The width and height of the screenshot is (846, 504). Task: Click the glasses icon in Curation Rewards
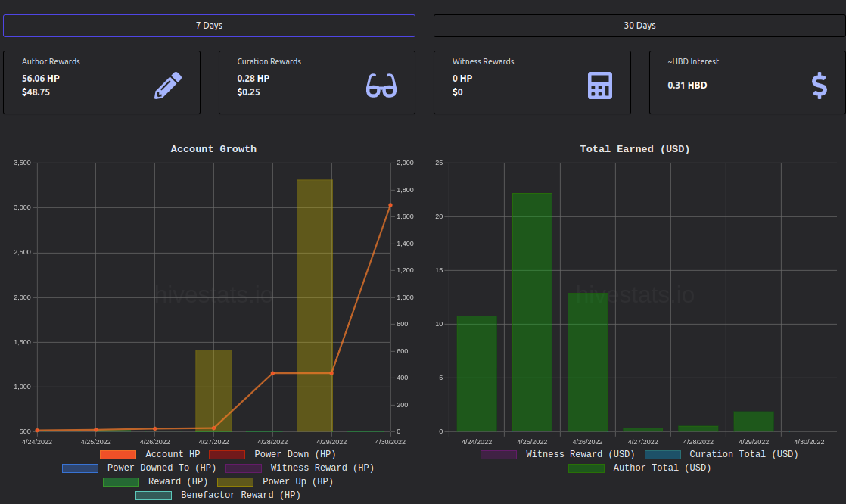click(381, 86)
